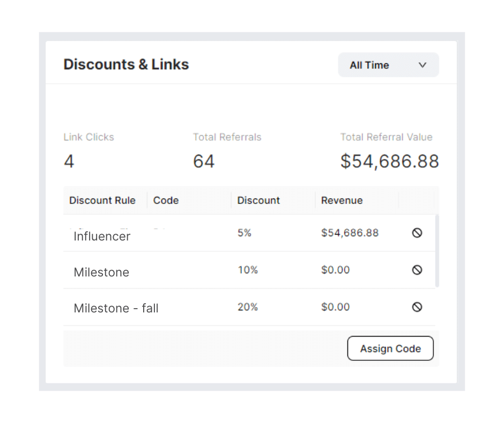This screenshot has width=504, height=423.
Task: Click the Code column header
Action: [x=166, y=200]
